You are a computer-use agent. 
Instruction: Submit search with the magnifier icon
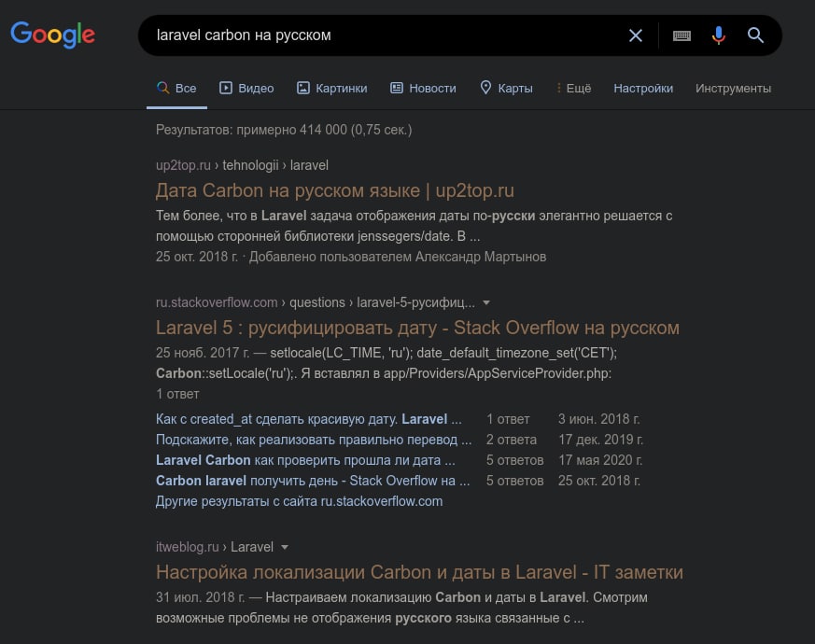(x=755, y=35)
